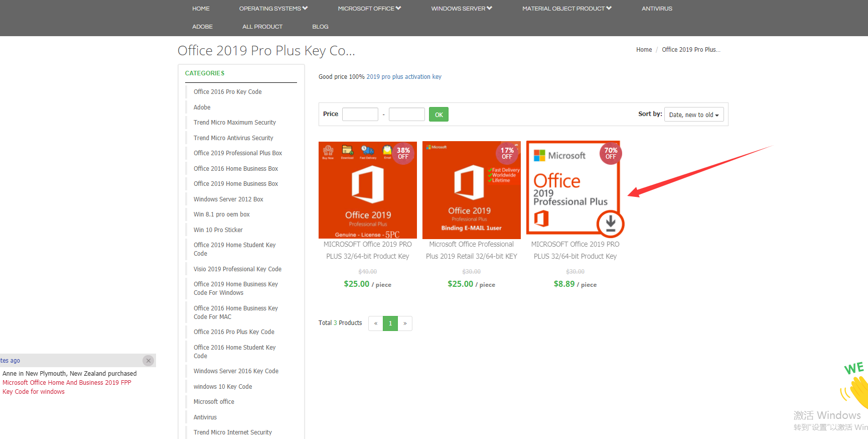Open Windows Server 2012 Box category
Viewport: 868px width, 439px height.
(x=228, y=199)
